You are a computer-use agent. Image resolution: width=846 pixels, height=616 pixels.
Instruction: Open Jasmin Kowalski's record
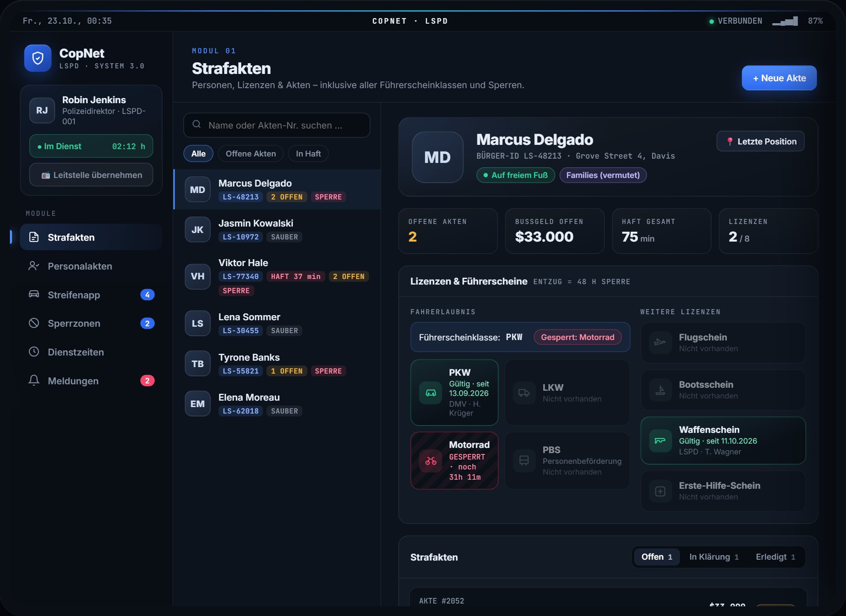pos(277,230)
